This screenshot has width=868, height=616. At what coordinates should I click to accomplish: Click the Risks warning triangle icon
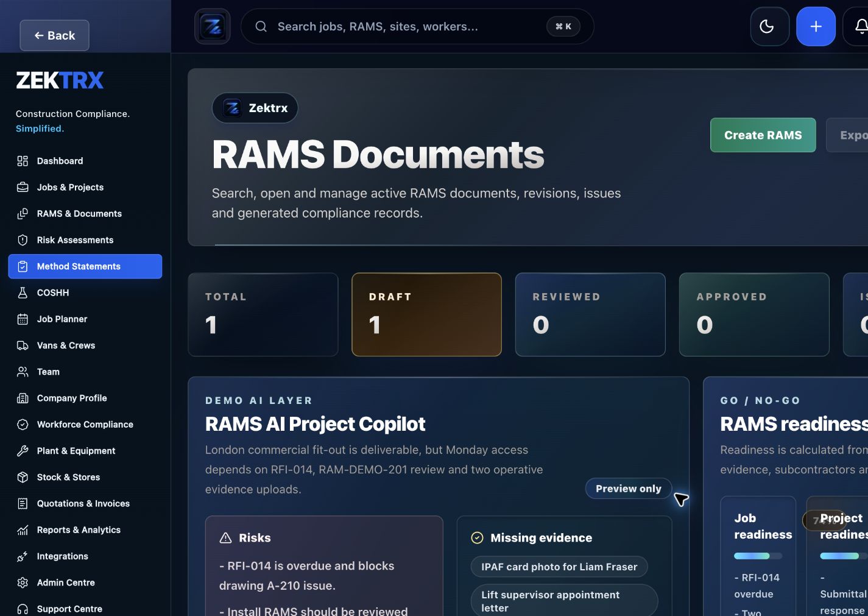[225, 538]
